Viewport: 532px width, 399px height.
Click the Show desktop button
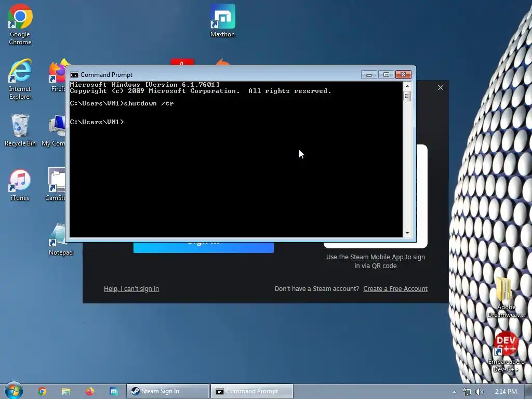coord(528,391)
